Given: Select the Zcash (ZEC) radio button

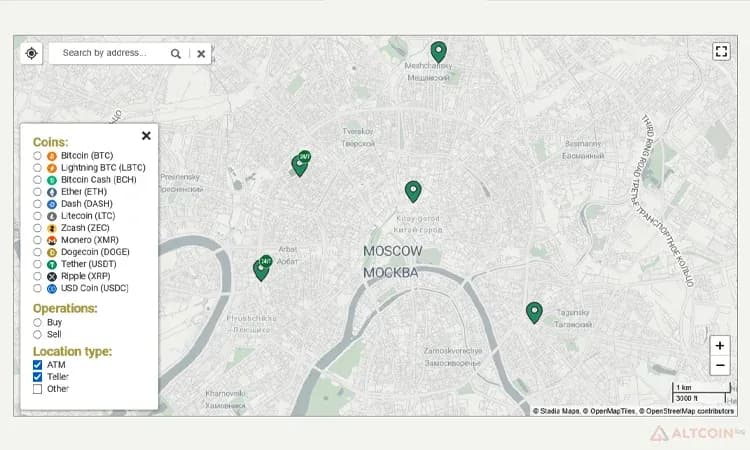Looking at the screenshot, I should click(37, 228).
